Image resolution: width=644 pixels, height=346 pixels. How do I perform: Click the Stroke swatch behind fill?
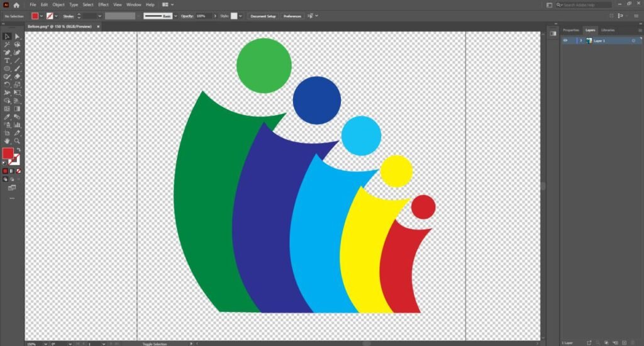[x=16, y=160]
